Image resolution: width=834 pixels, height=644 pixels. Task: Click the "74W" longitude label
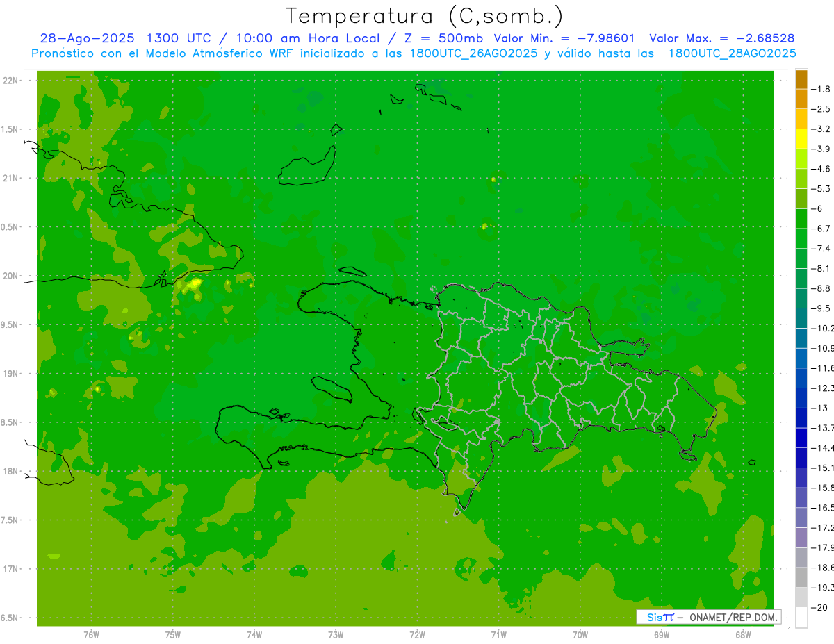click(254, 635)
